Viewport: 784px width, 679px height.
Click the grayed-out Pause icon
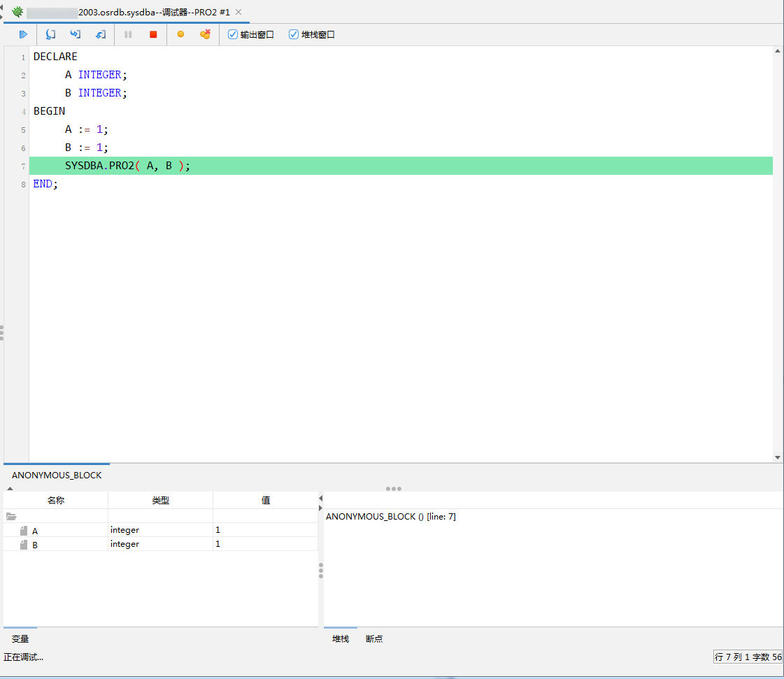[x=128, y=34]
